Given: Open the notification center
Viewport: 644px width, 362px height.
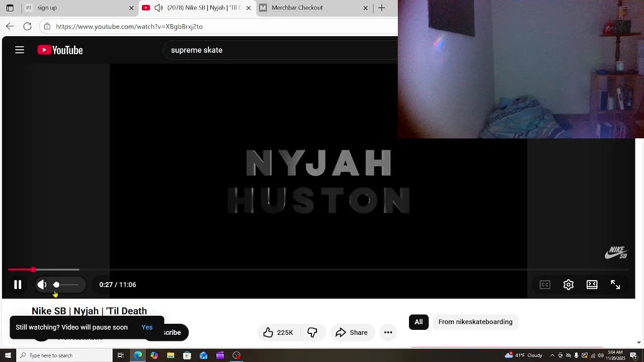Looking at the screenshot, I should pyautogui.click(x=633, y=355).
